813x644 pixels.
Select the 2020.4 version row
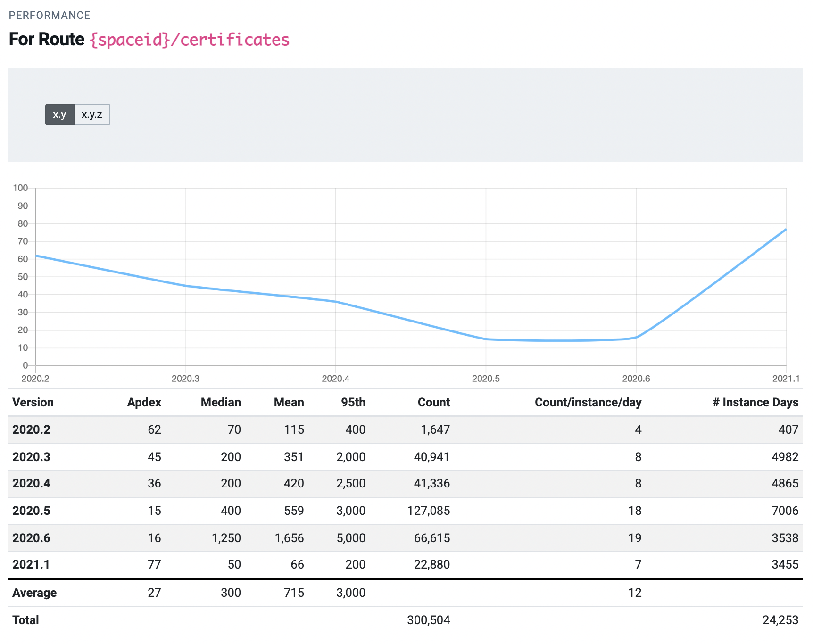pos(31,483)
